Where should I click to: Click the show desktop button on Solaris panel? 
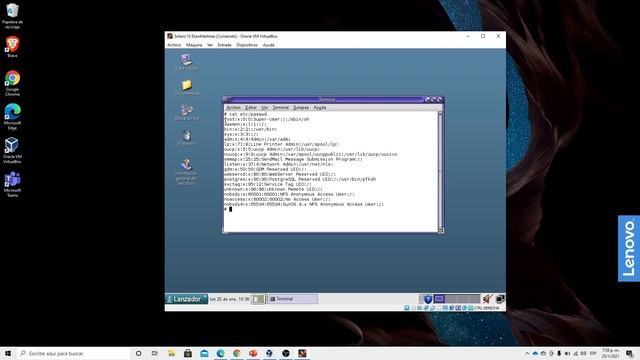tap(258, 299)
